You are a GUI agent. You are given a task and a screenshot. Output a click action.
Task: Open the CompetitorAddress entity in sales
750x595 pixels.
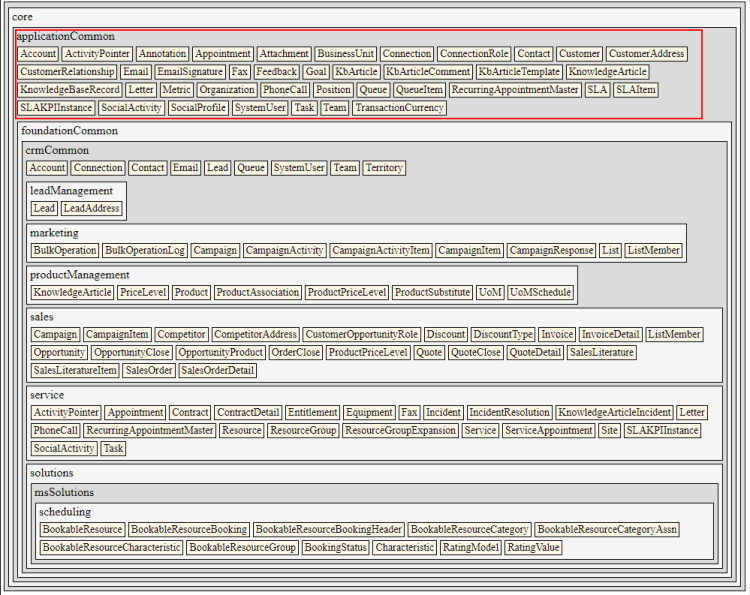[x=255, y=335]
